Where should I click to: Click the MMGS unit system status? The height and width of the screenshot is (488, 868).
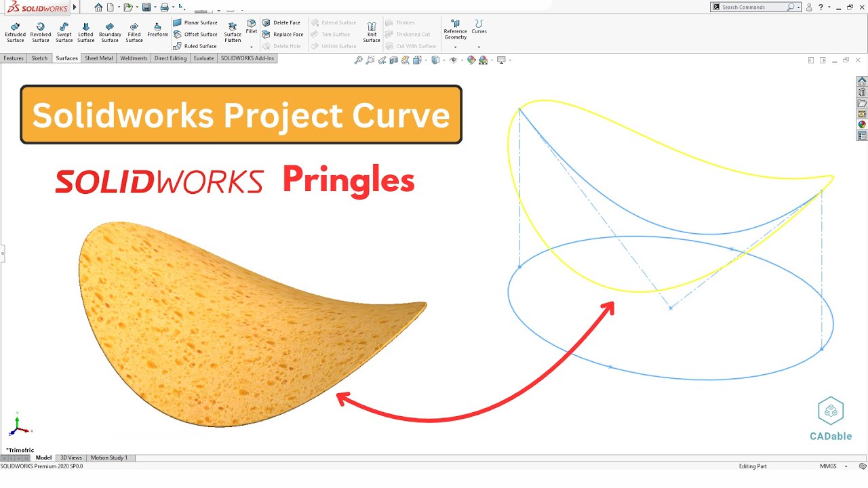828,466
